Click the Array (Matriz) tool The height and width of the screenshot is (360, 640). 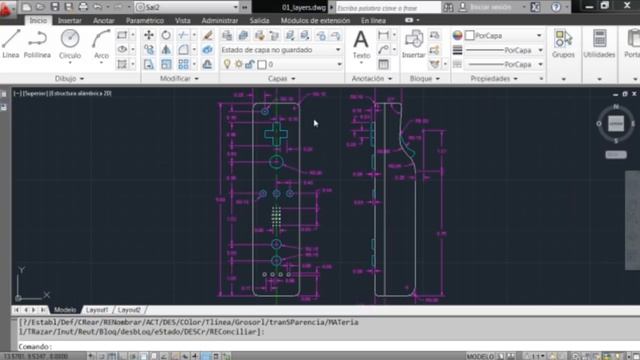pos(183,64)
